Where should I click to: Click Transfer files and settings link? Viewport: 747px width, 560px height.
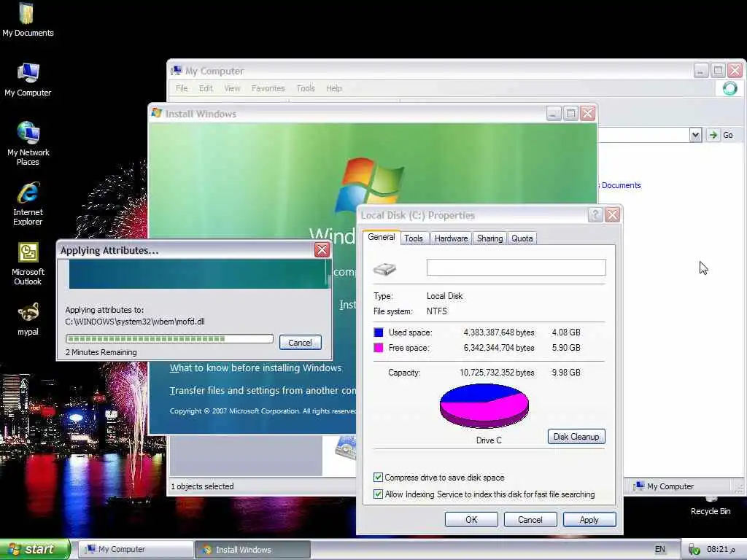coord(263,391)
